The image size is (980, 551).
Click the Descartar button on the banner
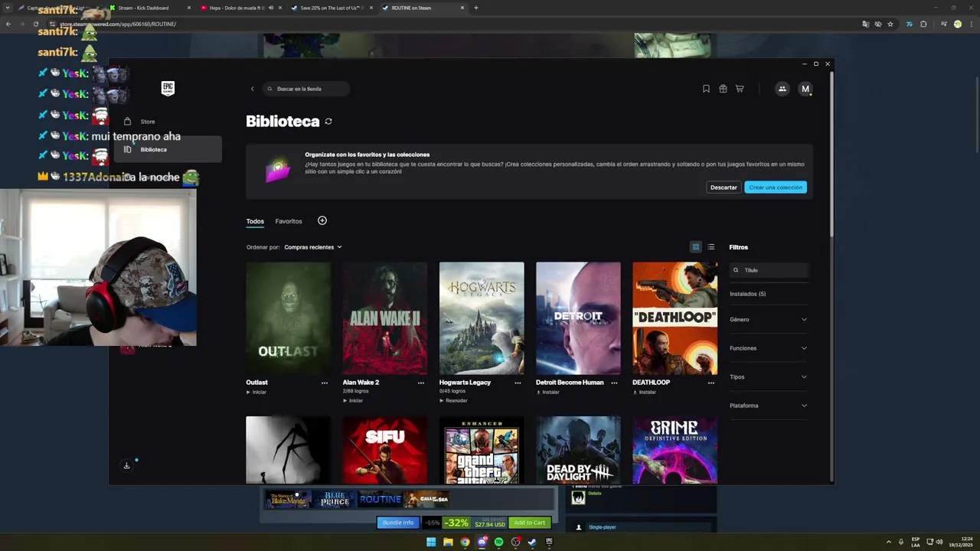pos(724,187)
